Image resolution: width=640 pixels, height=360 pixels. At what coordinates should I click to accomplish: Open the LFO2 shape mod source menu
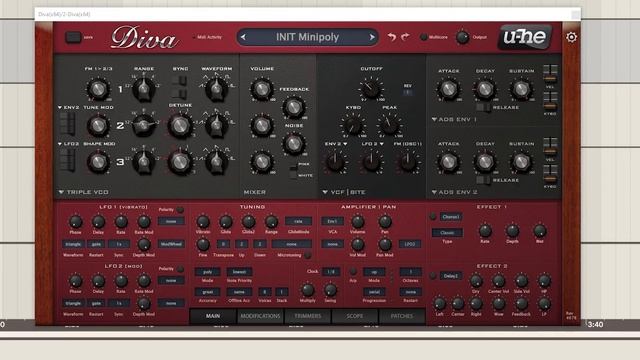point(69,144)
